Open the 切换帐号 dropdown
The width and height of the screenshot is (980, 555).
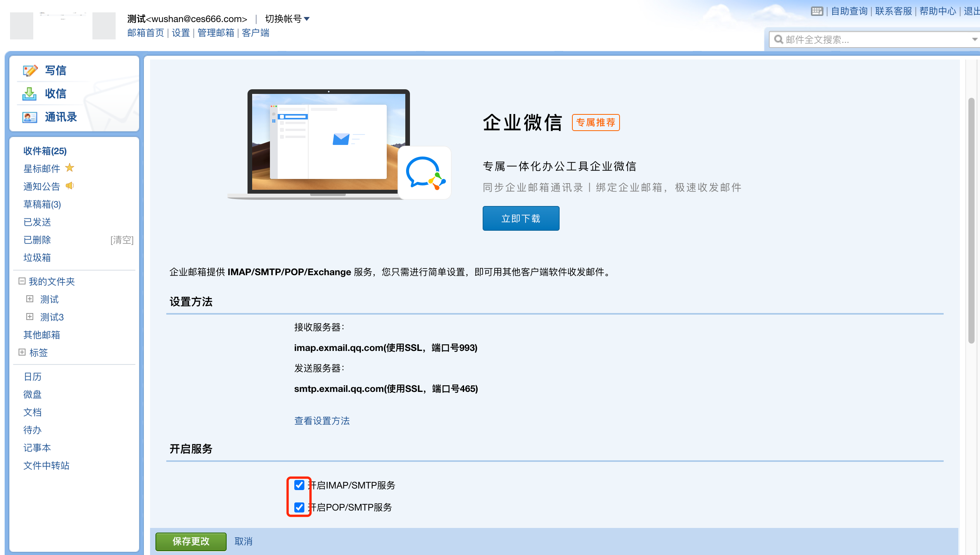287,19
